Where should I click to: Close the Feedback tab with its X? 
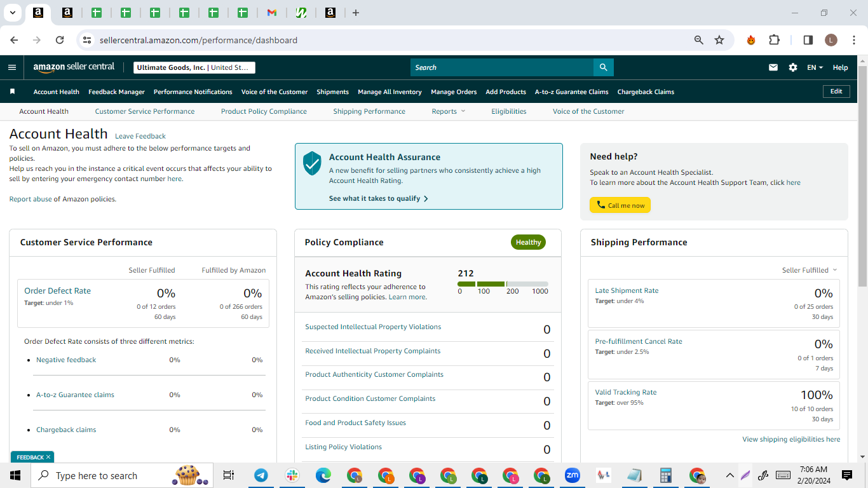coord(48,457)
